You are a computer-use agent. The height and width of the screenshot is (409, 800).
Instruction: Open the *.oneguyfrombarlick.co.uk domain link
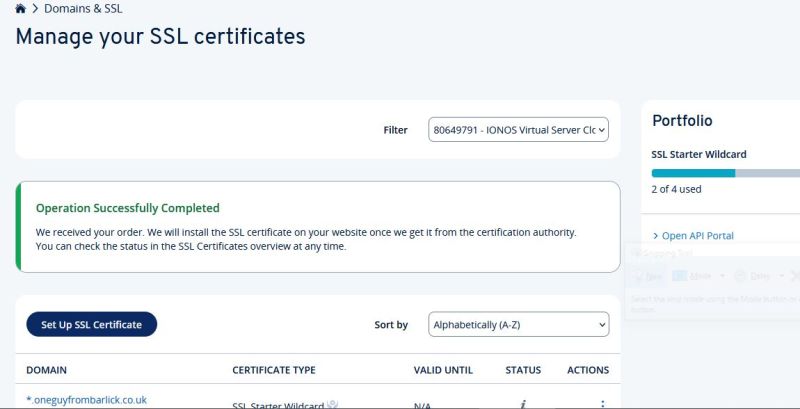[86, 400]
